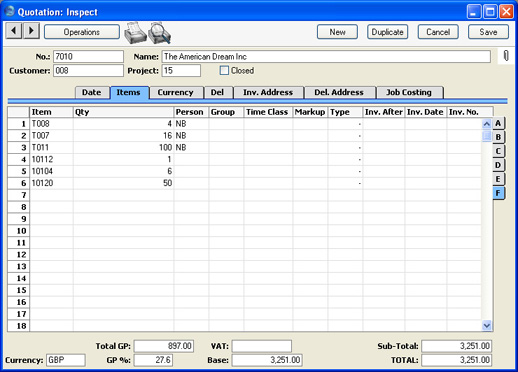Image resolution: width=518 pixels, height=372 pixels.
Task: Open print preview magnifier icon
Action: click(160, 33)
